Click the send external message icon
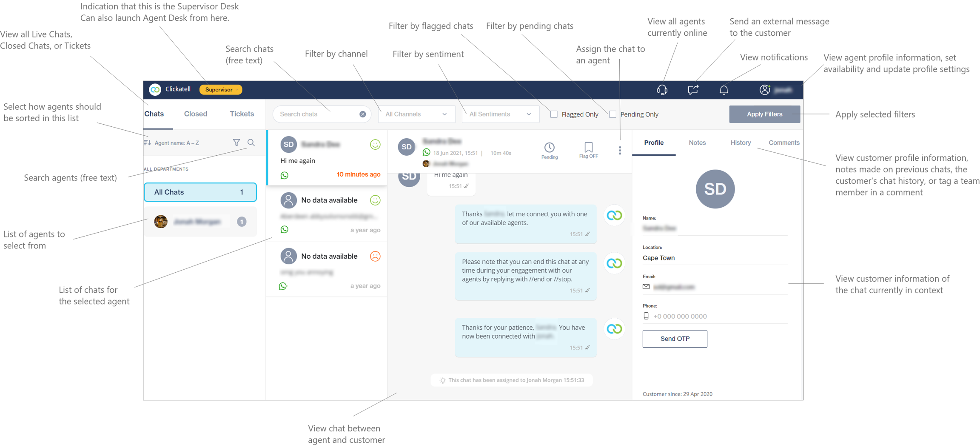Screen dimensions: 980x445 [693, 90]
